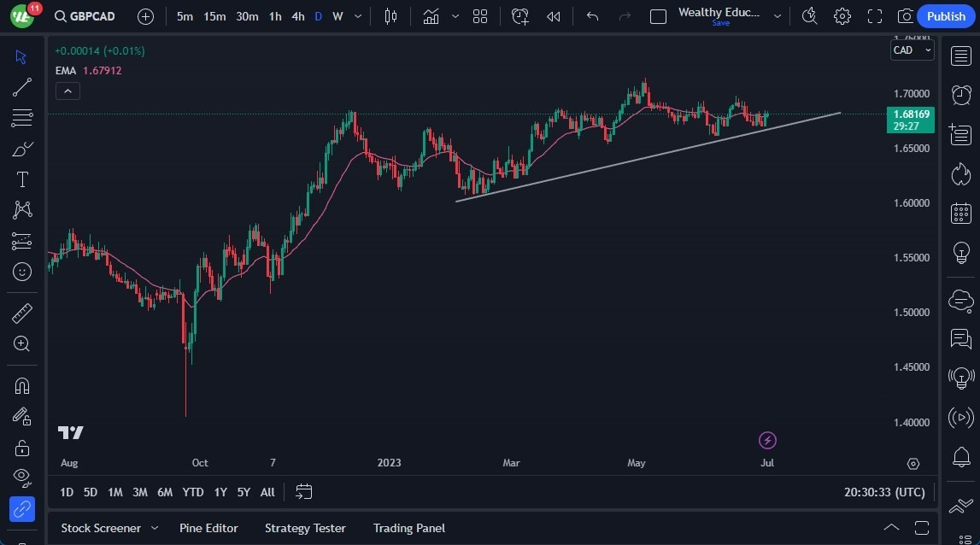Expand the timeframe interval dropdown arrow

pyautogui.click(x=358, y=16)
